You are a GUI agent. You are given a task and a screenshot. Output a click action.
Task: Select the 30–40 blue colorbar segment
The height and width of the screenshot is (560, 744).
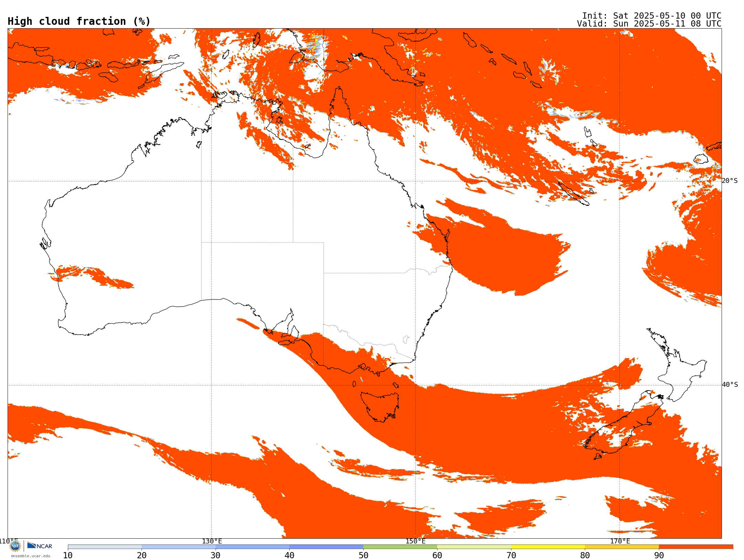pyautogui.click(x=252, y=547)
